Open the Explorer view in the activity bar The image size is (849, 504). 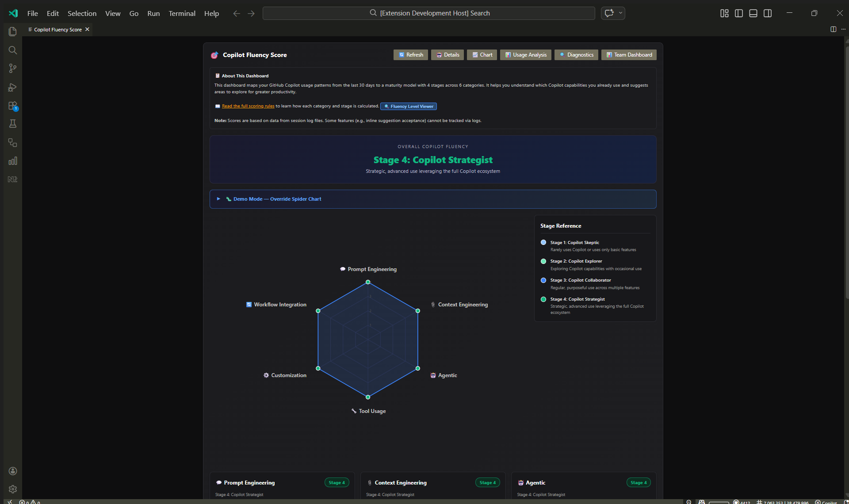coord(12,31)
